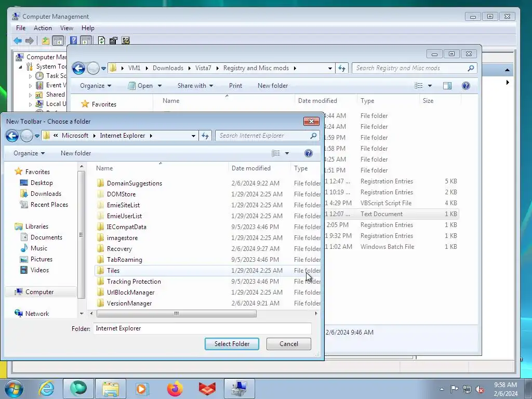532x399 pixels.
Task: Open Firefox from taskbar
Action: coord(175,389)
